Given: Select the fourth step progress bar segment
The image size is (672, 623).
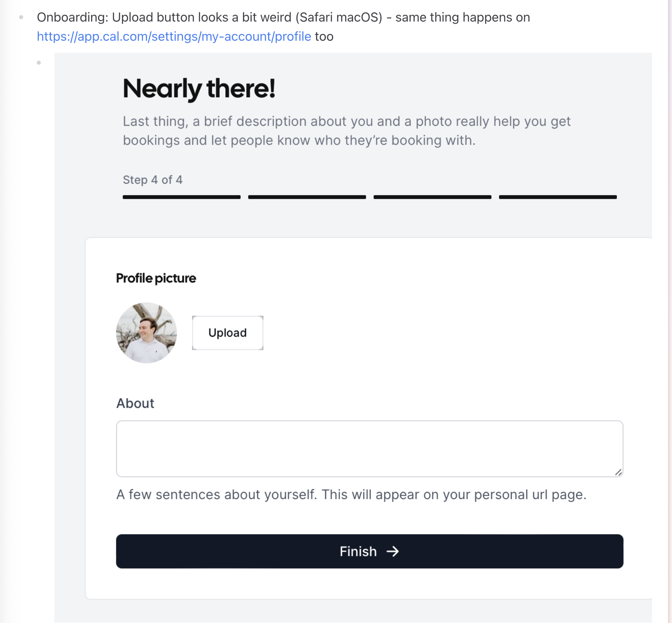Looking at the screenshot, I should pyautogui.click(x=557, y=196).
